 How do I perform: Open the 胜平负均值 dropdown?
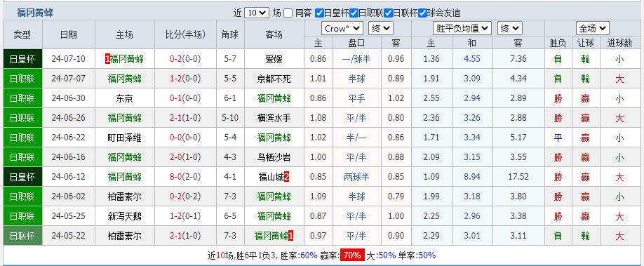coord(462,28)
